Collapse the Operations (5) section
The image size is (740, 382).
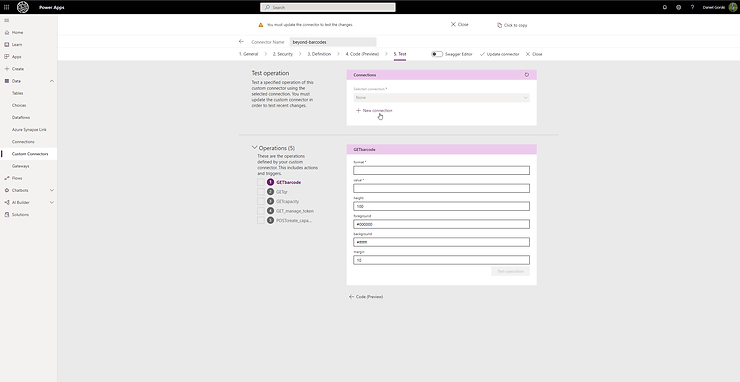(x=255, y=147)
